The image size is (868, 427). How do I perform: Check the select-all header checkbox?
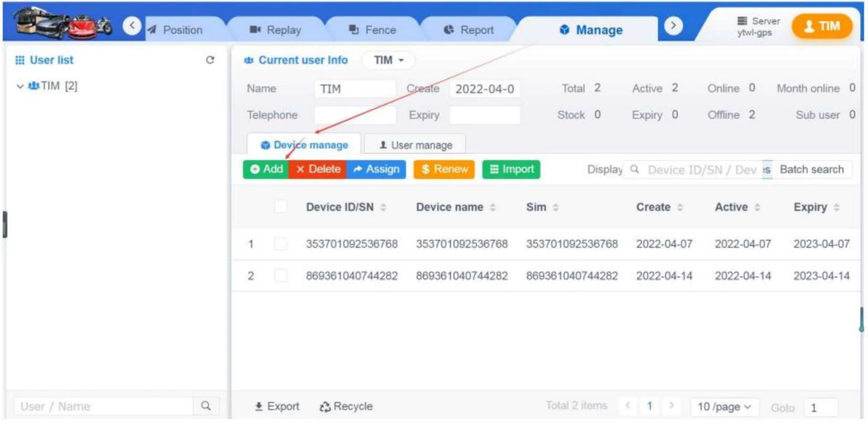coord(280,207)
